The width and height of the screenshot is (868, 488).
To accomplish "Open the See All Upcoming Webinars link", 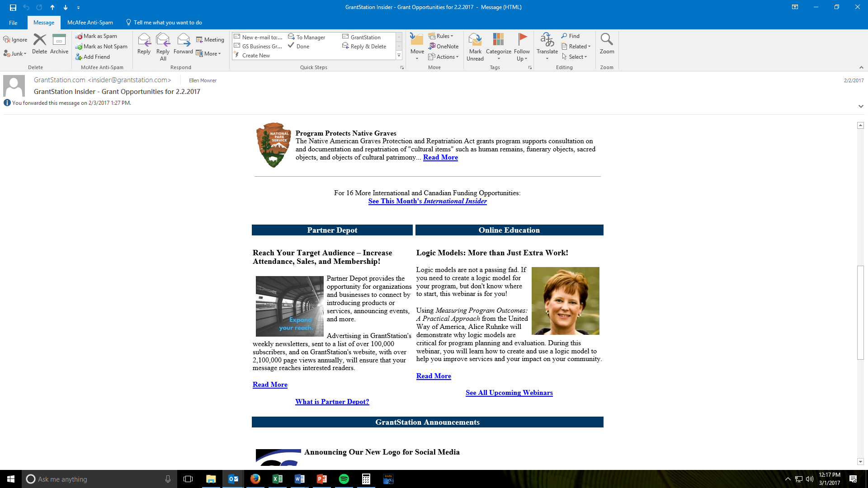I will tap(509, 393).
